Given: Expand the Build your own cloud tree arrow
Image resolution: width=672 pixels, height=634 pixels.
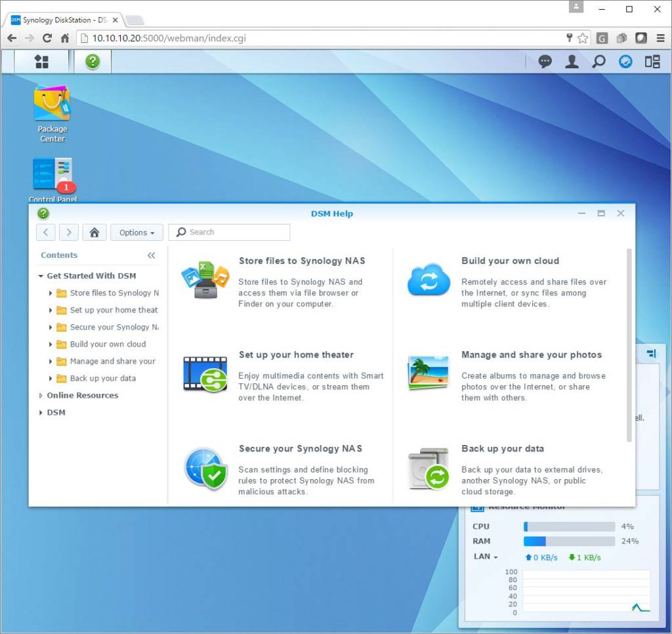Looking at the screenshot, I should coord(50,344).
